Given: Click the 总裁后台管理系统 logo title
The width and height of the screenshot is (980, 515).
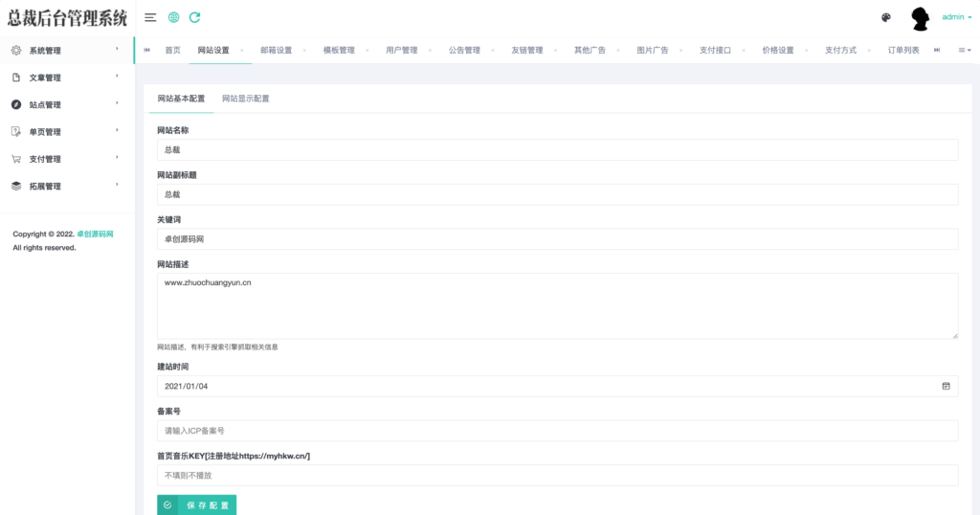Looking at the screenshot, I should [x=68, y=18].
